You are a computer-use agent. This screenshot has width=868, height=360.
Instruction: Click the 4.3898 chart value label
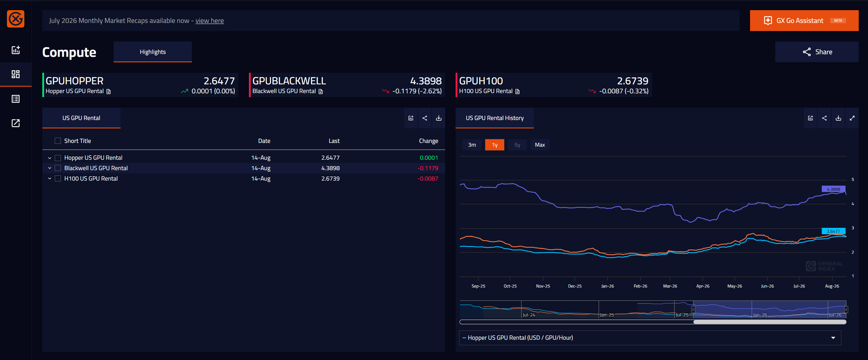pyautogui.click(x=833, y=190)
